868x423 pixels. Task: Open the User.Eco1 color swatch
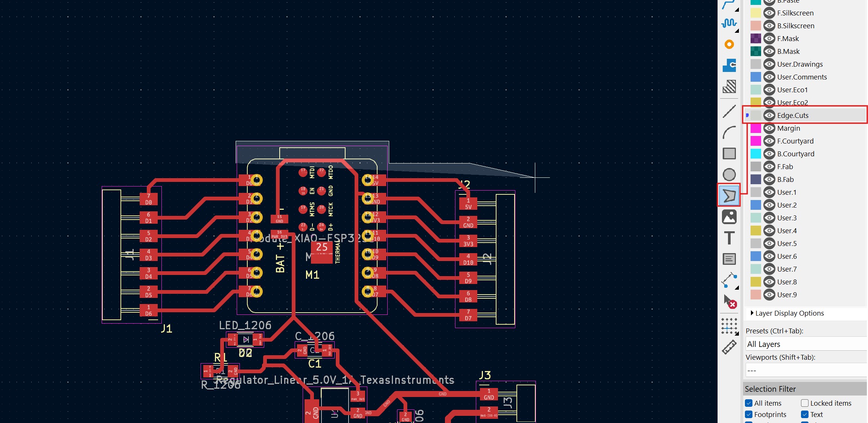(755, 90)
